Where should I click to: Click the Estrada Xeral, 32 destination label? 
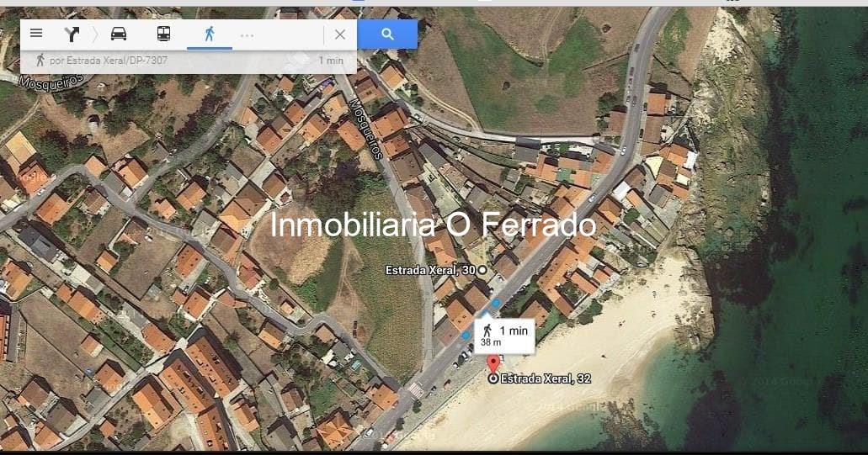point(546,378)
